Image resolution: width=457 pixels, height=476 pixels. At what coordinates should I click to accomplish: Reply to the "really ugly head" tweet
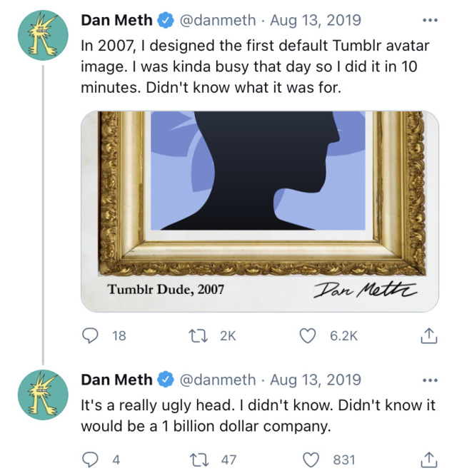coord(90,460)
